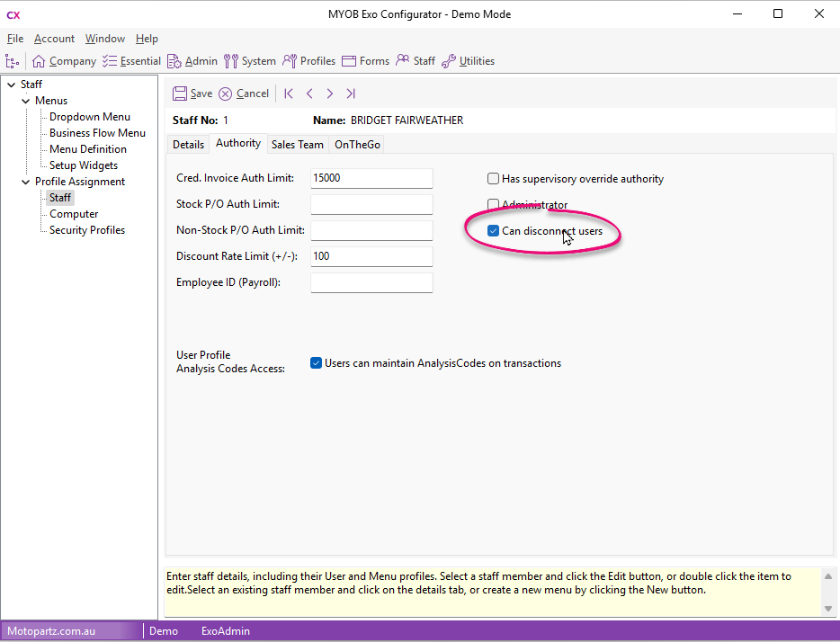
Task: Open the Utilities toolbar section
Action: pos(468,61)
